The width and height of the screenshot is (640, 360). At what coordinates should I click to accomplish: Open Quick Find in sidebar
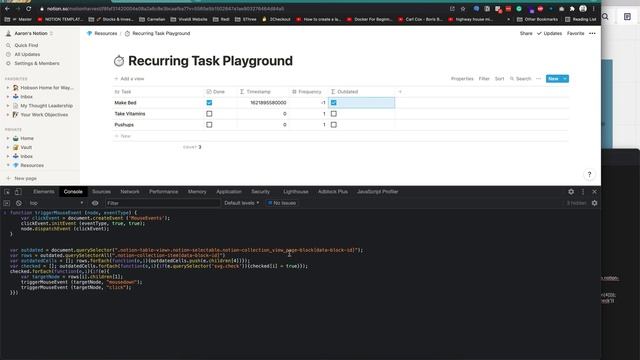[x=26, y=45]
